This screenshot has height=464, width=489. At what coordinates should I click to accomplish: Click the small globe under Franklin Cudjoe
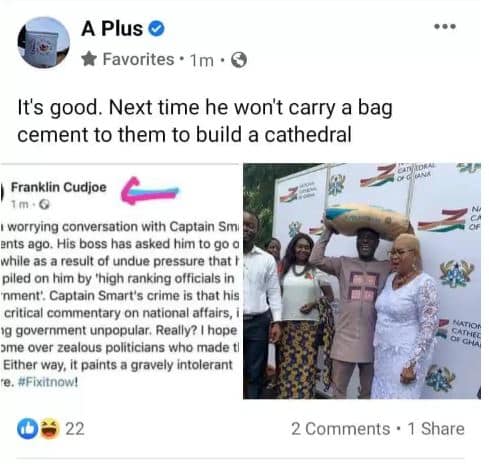44,204
